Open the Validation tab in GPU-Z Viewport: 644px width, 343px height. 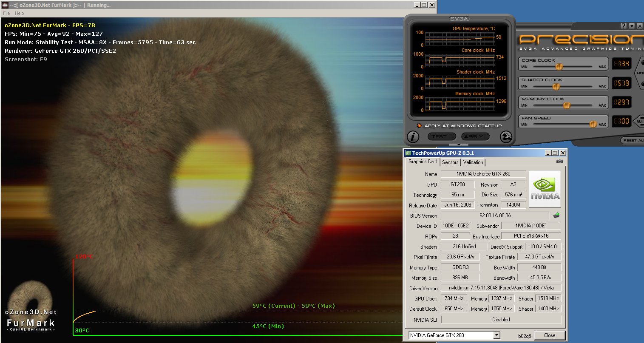(473, 162)
